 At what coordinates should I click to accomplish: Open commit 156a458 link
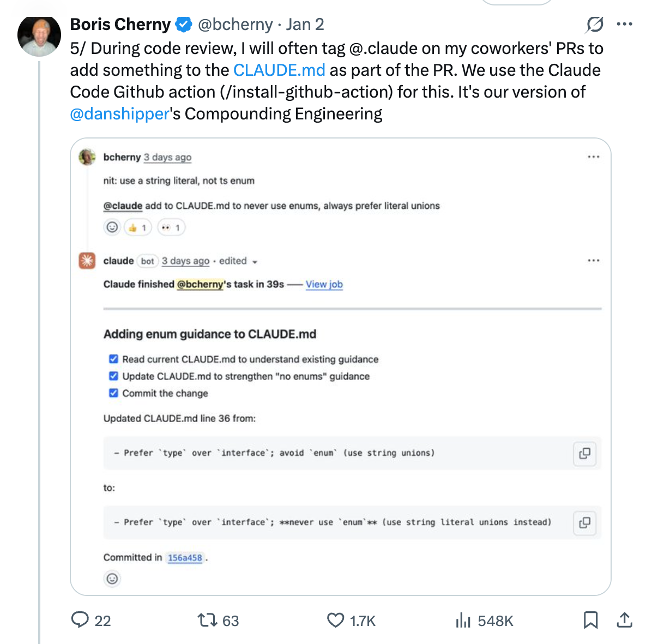[x=185, y=558]
